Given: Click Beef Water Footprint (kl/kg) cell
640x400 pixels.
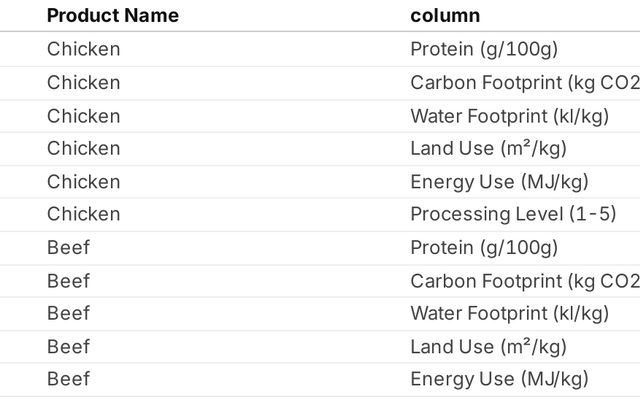Looking at the screenshot, I should pyautogui.click(x=510, y=313).
